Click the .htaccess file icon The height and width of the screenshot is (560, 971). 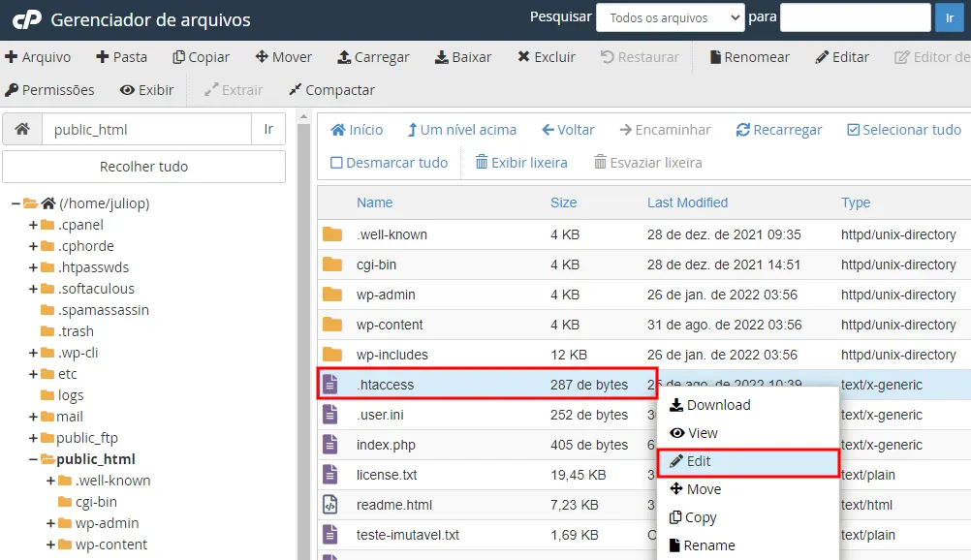click(330, 384)
